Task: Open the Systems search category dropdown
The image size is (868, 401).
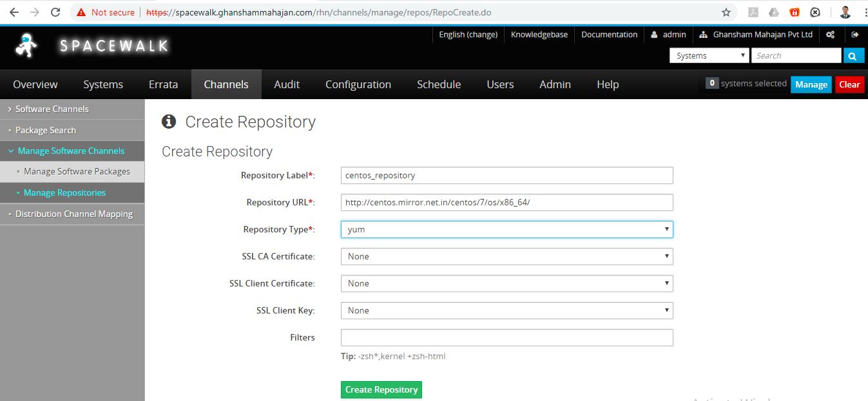Action: point(709,56)
